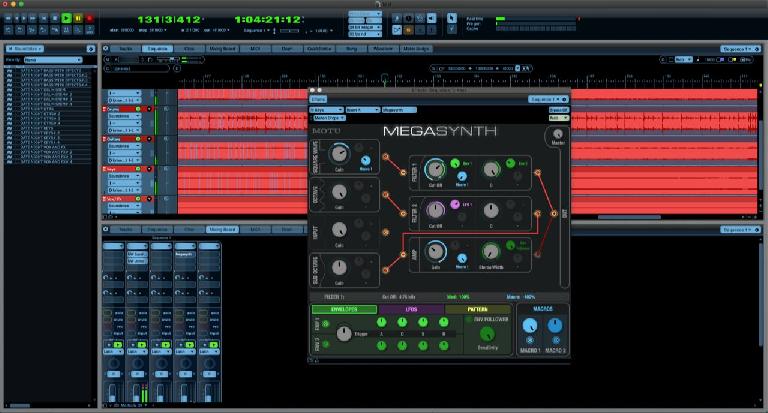Image resolution: width=768 pixels, height=413 pixels.
Task: Open the View By dropdown in Soundbites
Action: tap(53, 60)
